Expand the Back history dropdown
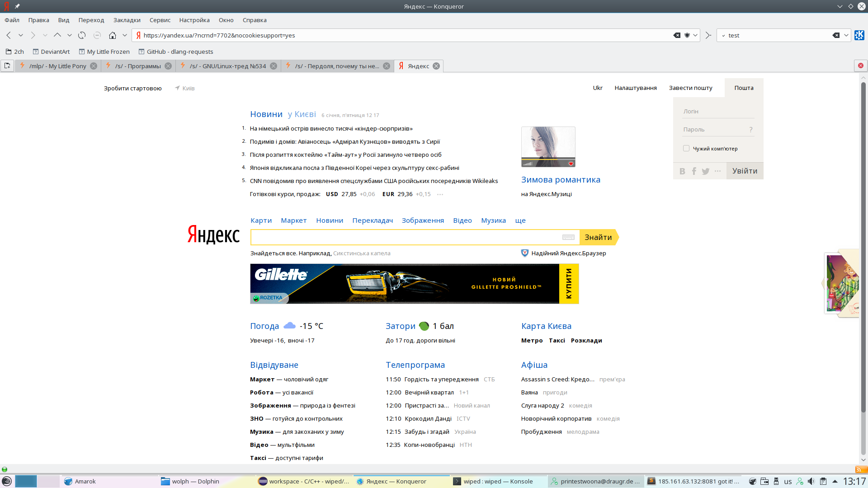 click(x=21, y=35)
